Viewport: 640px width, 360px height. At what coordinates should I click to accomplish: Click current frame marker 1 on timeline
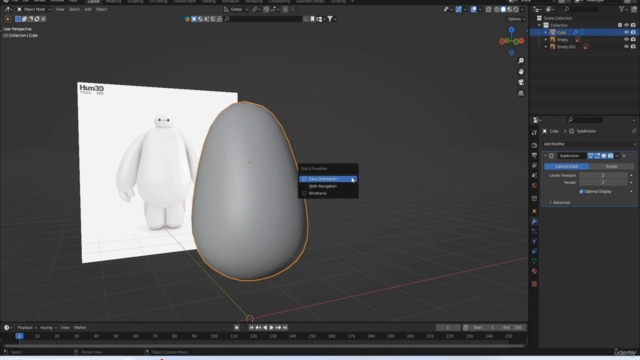pyautogui.click(x=19, y=336)
